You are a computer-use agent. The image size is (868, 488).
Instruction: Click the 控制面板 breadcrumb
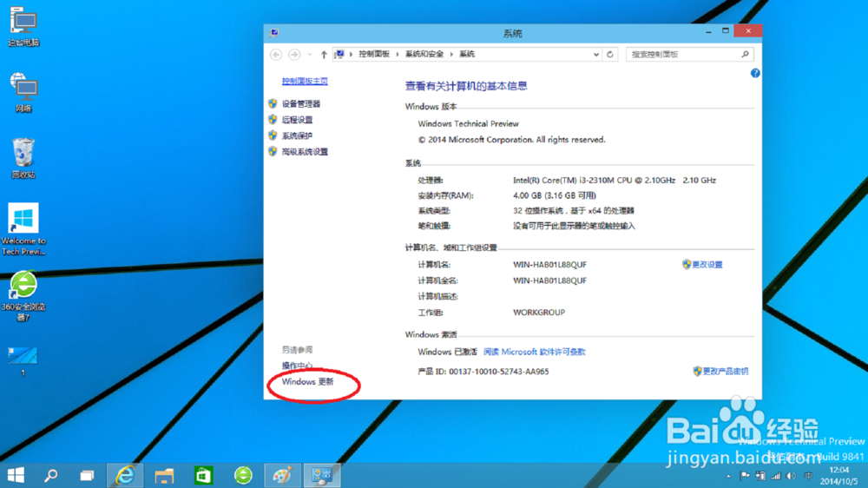click(374, 55)
